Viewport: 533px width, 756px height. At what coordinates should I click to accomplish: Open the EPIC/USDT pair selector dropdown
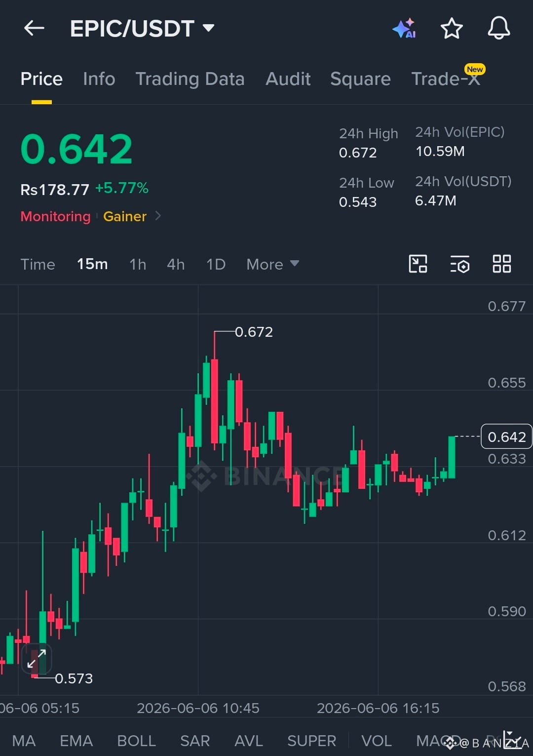(x=142, y=28)
